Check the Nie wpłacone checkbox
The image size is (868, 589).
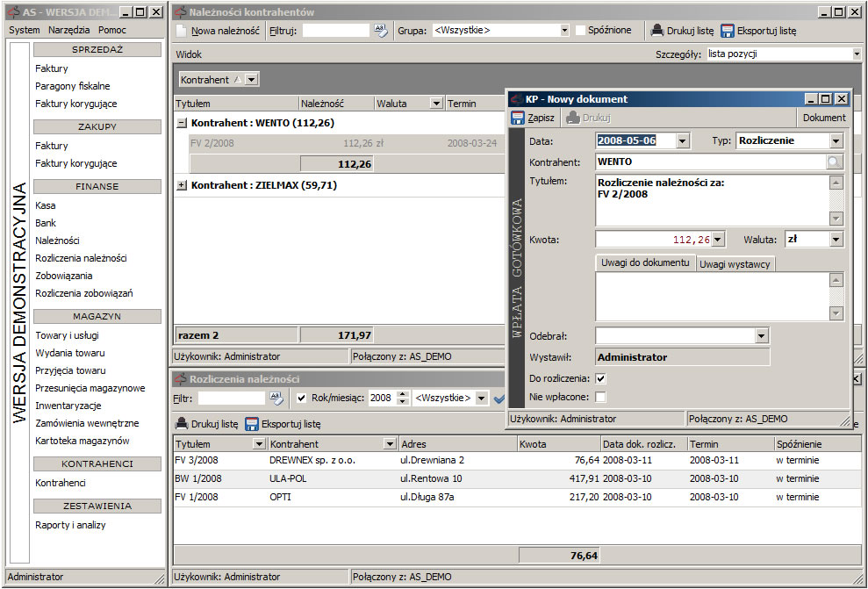(x=600, y=397)
